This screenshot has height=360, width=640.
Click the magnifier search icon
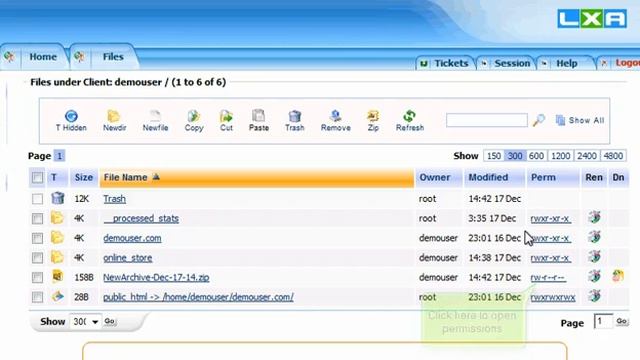click(x=539, y=120)
